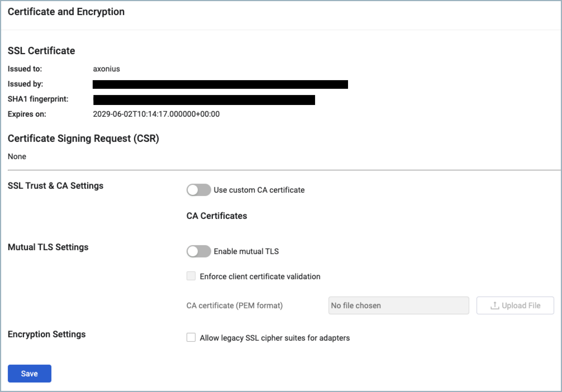Turn on the Enable mutual TLS switch
The width and height of the screenshot is (562, 392).
click(199, 251)
